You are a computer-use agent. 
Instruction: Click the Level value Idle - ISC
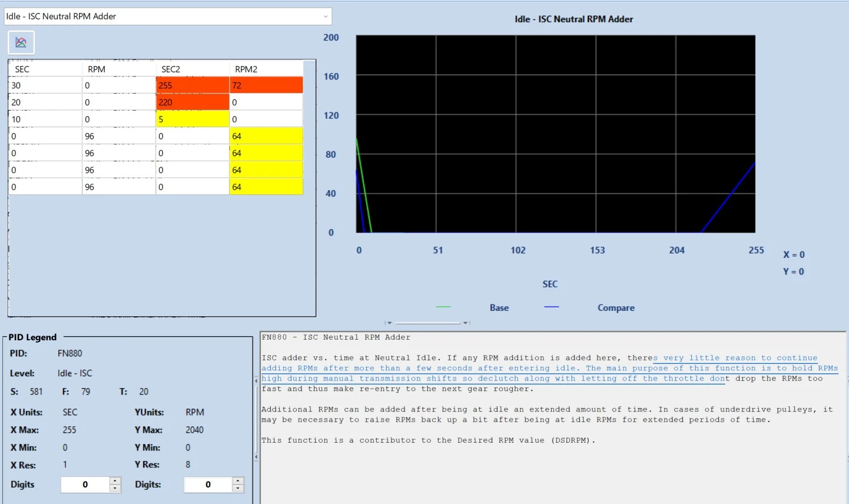(x=75, y=373)
